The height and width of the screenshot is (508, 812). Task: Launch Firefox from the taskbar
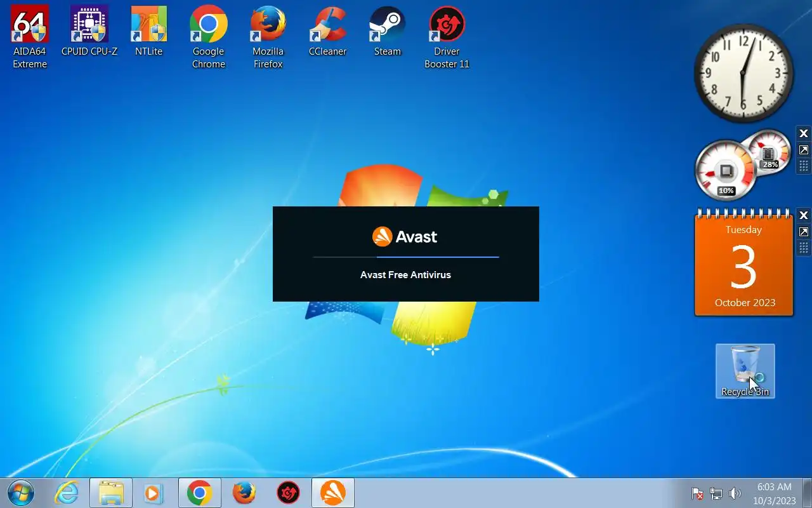244,493
